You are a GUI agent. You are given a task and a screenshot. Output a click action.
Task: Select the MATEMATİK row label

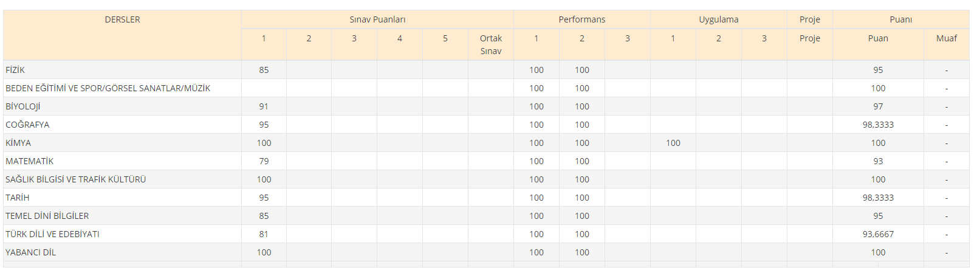30,161
